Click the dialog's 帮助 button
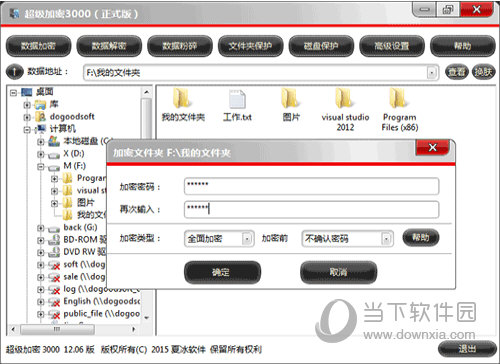Viewport: 500px width, 364px height. (x=421, y=238)
